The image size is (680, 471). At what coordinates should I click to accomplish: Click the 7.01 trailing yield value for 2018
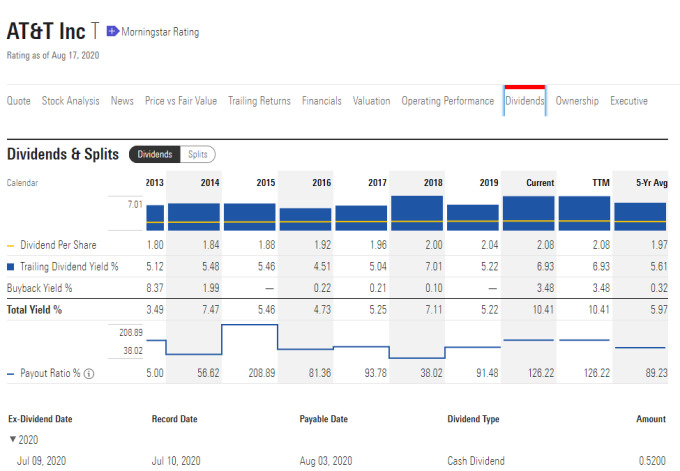(434, 266)
